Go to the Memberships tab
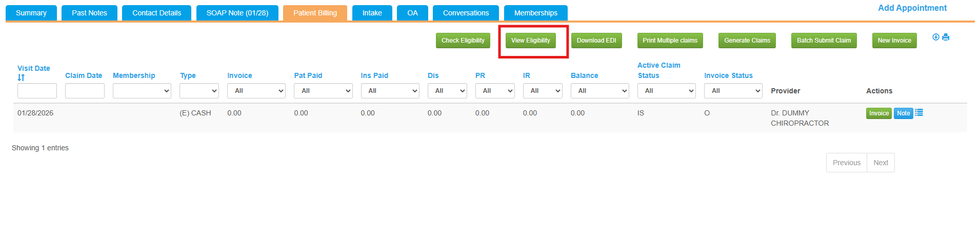The width and height of the screenshot is (980, 237). pyautogui.click(x=535, y=13)
